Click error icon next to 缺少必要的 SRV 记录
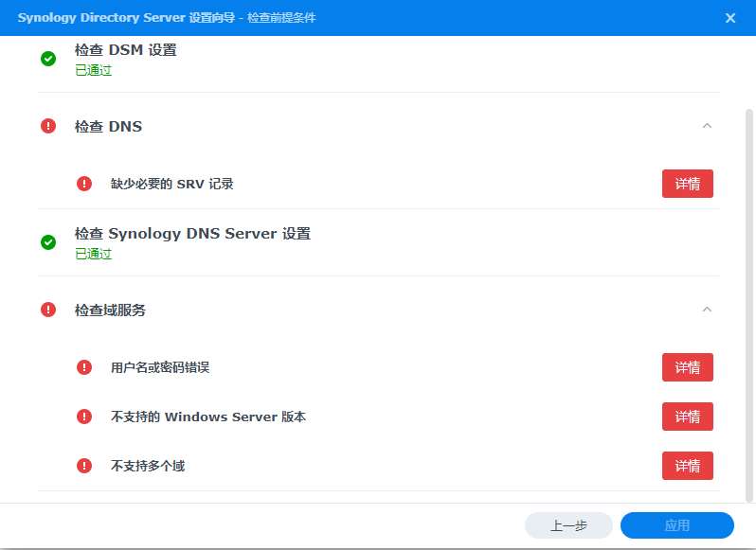The image size is (756, 550). click(84, 184)
